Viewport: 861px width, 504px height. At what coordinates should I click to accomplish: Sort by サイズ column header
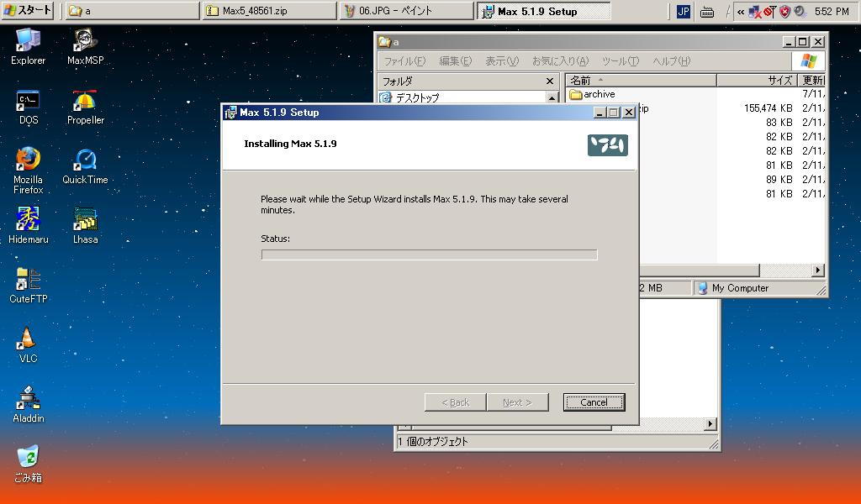757,81
